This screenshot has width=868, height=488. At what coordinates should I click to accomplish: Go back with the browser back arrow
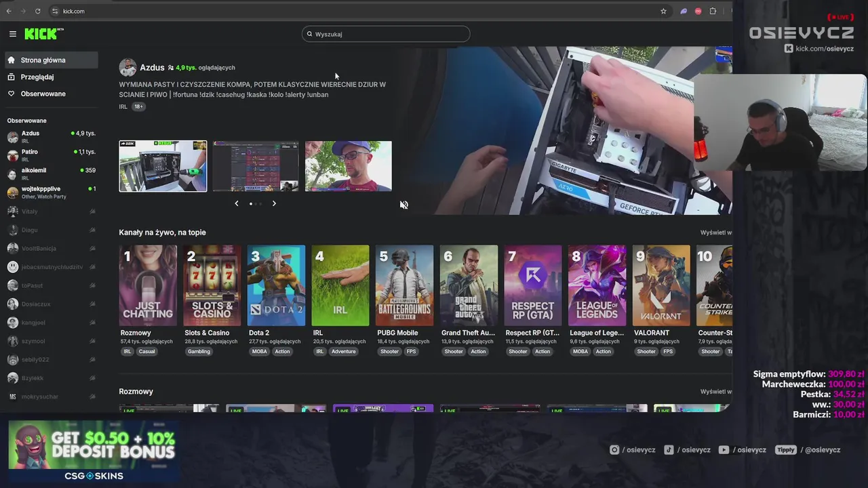pyautogui.click(x=9, y=11)
